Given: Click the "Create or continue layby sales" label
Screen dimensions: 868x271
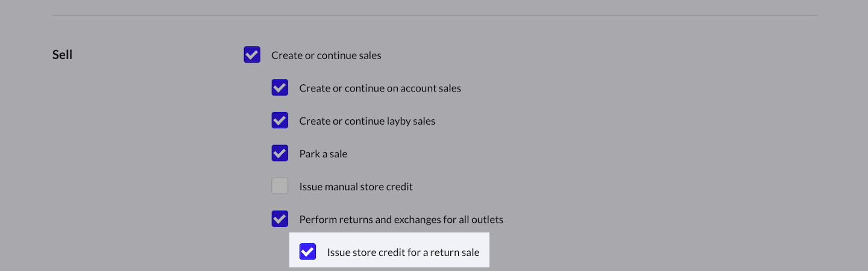Looking at the screenshot, I should click(x=367, y=121).
